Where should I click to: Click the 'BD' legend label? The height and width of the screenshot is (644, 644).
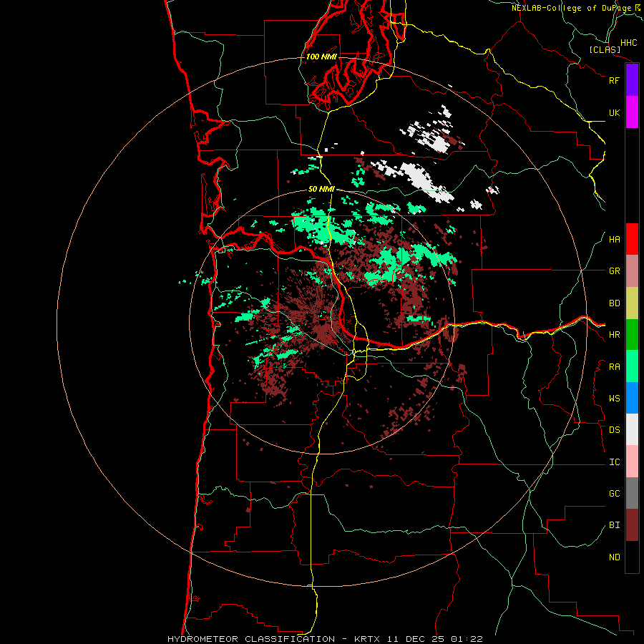pyautogui.click(x=614, y=303)
